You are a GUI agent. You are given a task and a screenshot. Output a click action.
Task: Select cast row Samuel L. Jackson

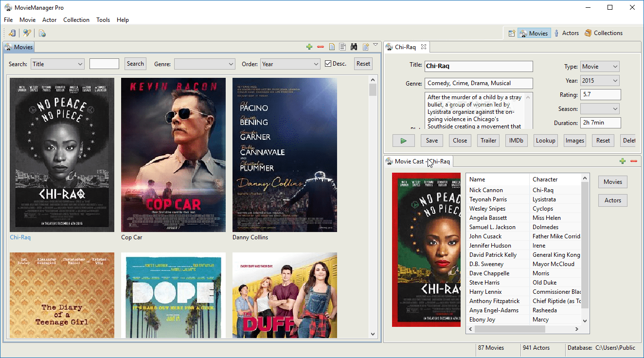pyautogui.click(x=523, y=227)
